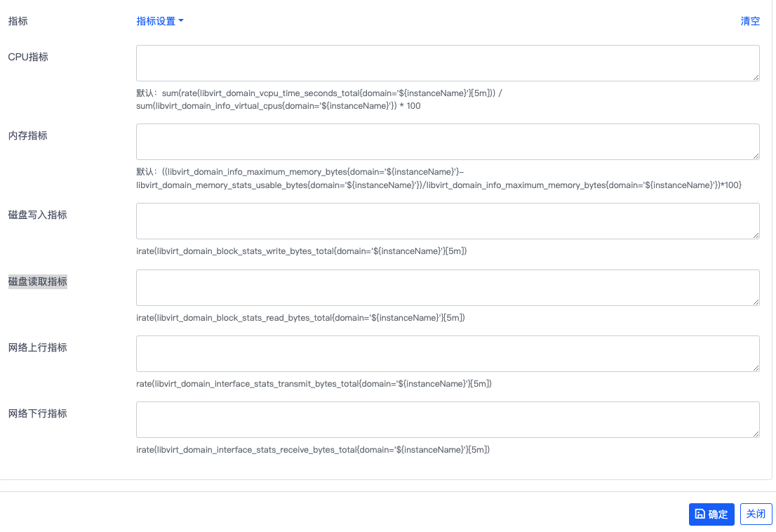Focus the CPU指标 text area
This screenshot has height=532, width=776.
(448, 63)
